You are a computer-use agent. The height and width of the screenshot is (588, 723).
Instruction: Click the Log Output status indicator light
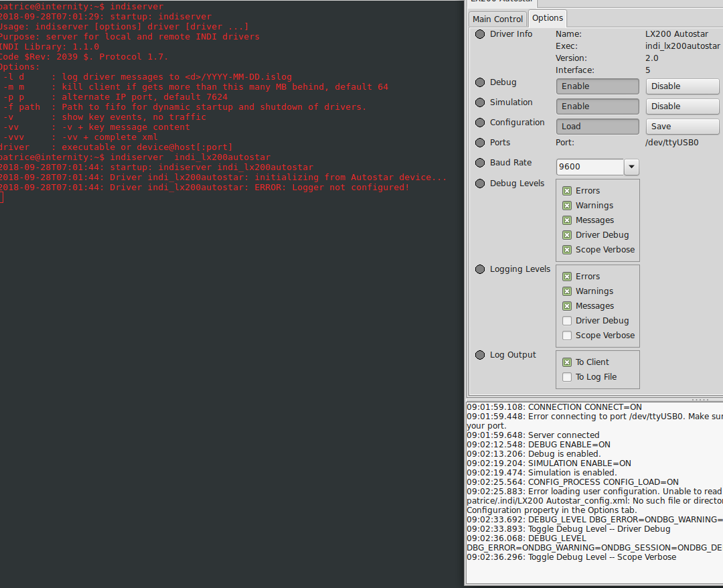pyautogui.click(x=480, y=355)
